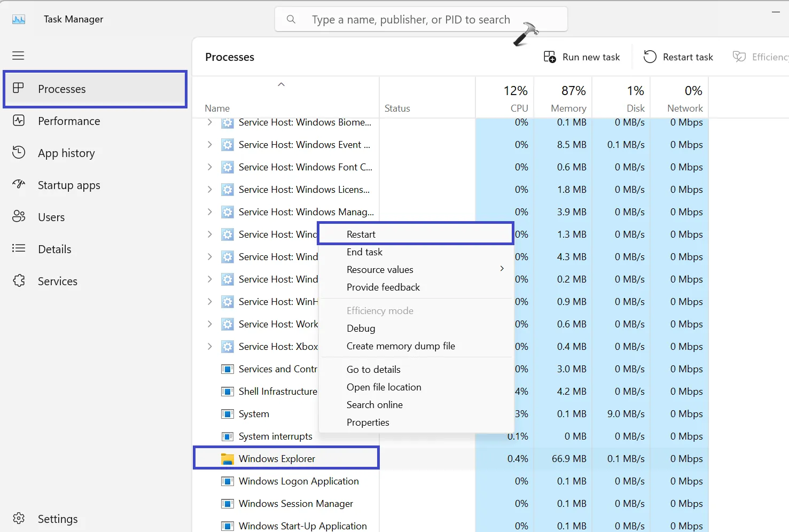
Task: Open the Details section
Action: pyautogui.click(x=54, y=249)
